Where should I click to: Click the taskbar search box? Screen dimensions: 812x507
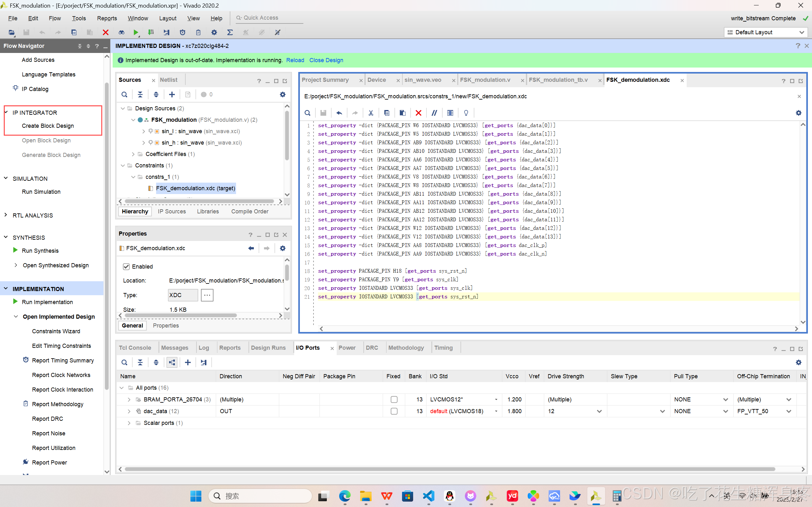[x=261, y=496]
